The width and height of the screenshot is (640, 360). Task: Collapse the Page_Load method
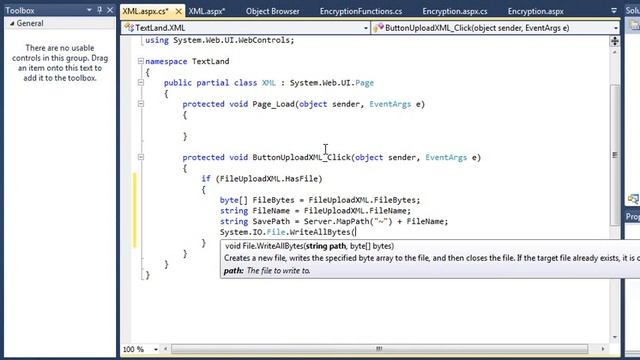[x=141, y=104]
